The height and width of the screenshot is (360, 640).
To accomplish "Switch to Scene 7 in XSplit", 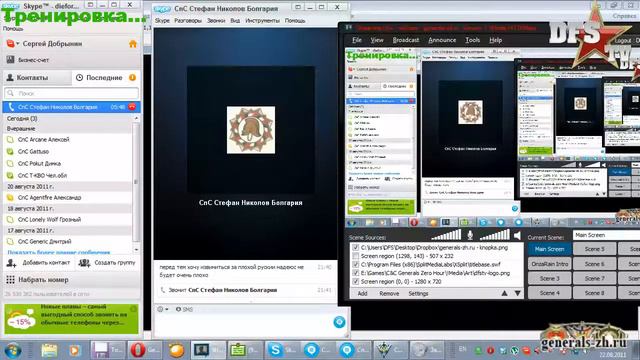I will tap(594, 278).
